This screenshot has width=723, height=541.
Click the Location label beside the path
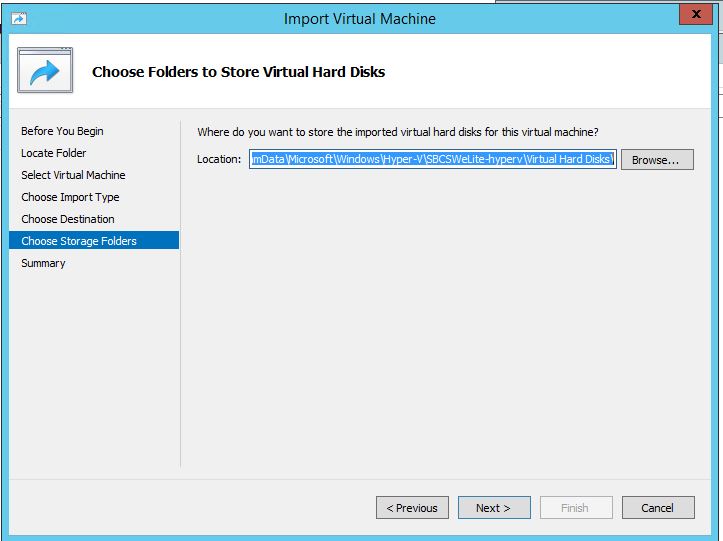click(219, 160)
